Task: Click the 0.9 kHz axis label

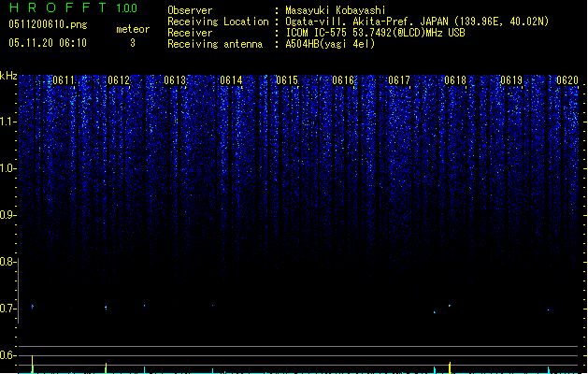Action: click(7, 215)
